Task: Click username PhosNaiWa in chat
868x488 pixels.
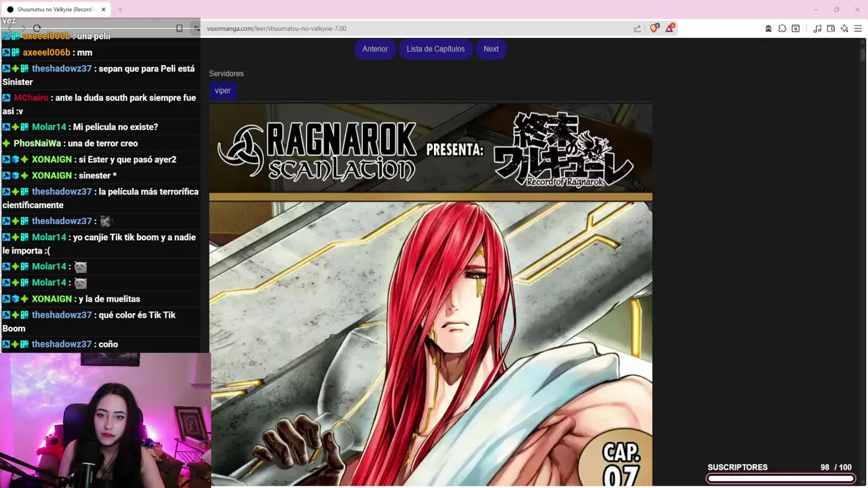Action: 37,143
